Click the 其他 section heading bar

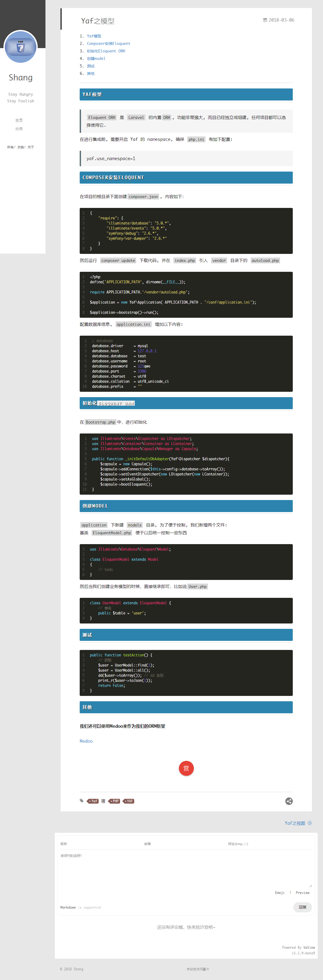(x=186, y=707)
